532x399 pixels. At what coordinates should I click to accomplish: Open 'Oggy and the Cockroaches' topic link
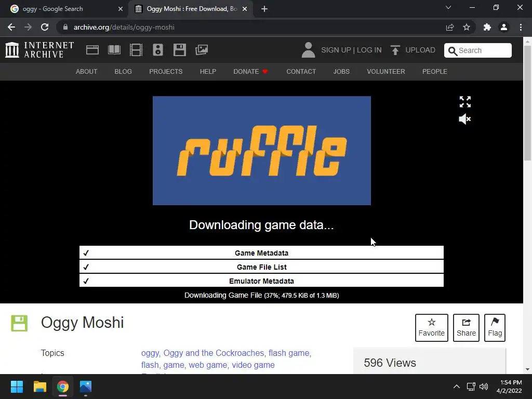click(214, 353)
